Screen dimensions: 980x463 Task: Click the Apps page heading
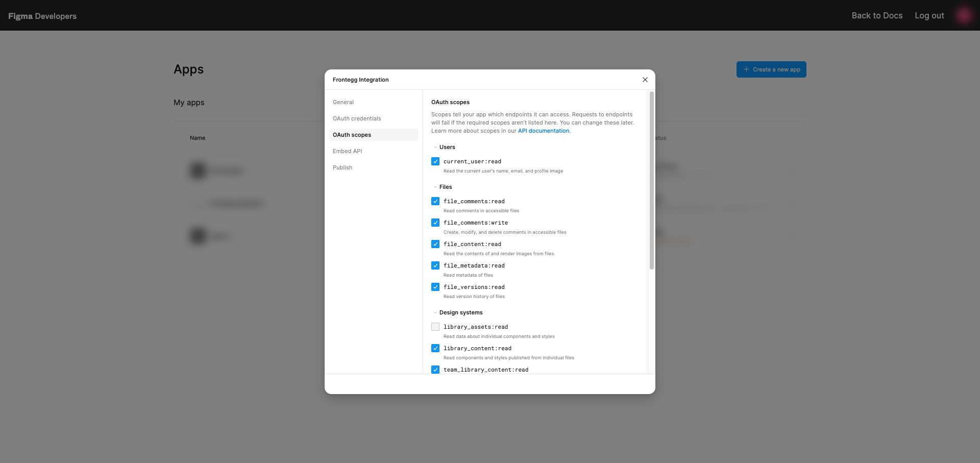point(188,69)
